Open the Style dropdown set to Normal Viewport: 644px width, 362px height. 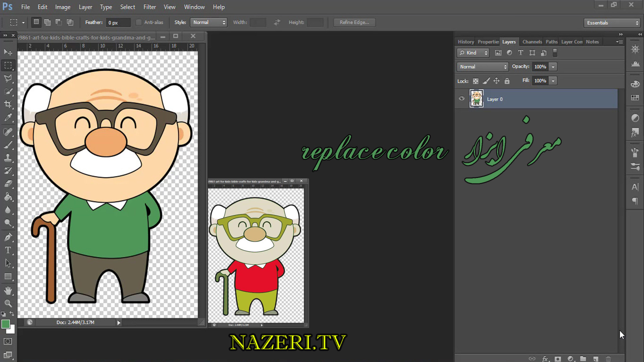pyautogui.click(x=209, y=22)
